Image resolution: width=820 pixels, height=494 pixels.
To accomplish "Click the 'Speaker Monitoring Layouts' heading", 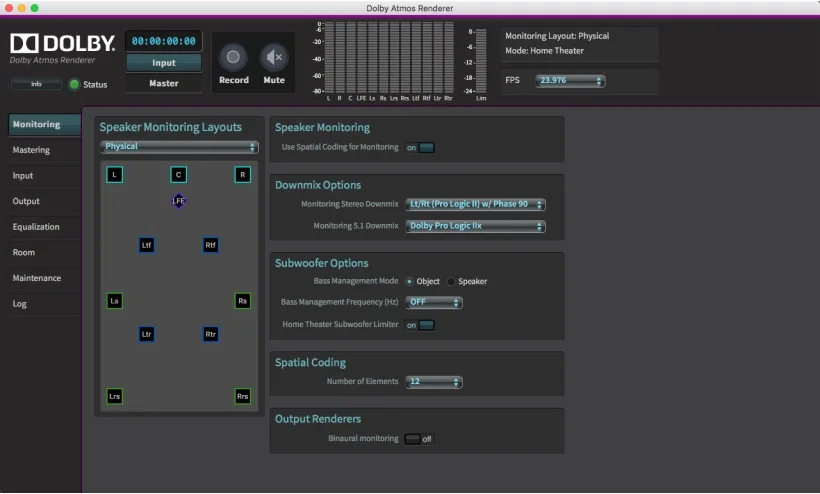I will [x=170, y=127].
